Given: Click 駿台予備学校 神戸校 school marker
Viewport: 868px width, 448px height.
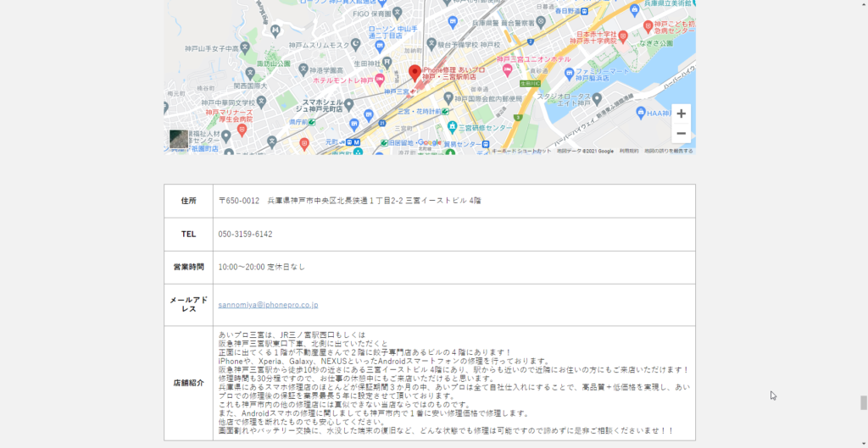Looking at the screenshot, I should tap(431, 44).
